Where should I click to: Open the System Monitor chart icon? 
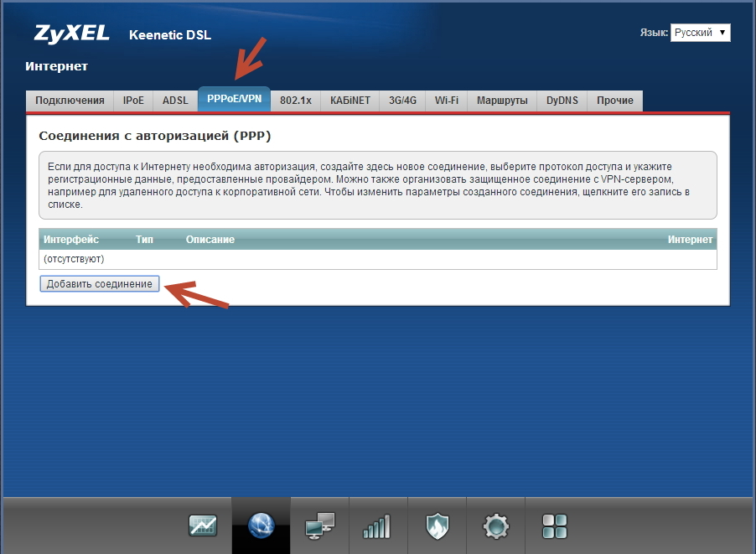(x=203, y=526)
